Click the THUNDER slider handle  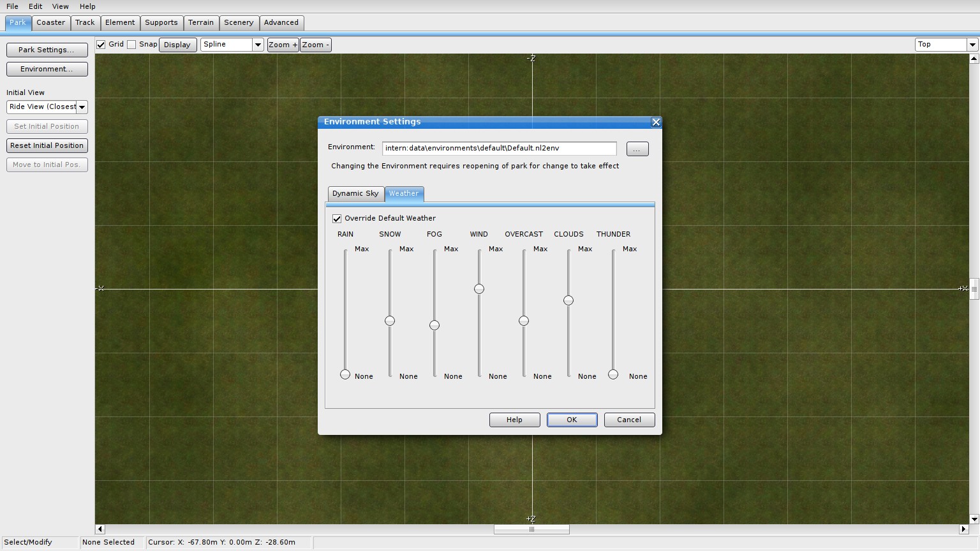click(x=613, y=374)
